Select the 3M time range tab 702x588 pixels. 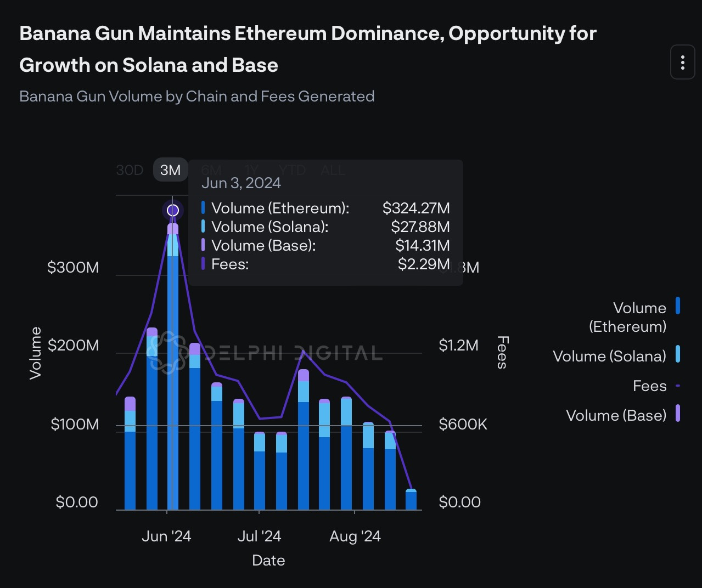tap(170, 170)
